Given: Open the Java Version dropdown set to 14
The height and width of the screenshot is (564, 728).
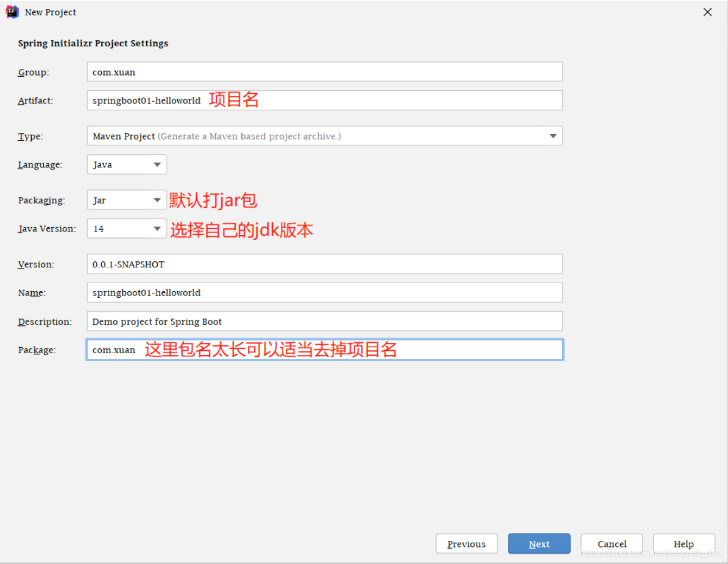Looking at the screenshot, I should (127, 228).
